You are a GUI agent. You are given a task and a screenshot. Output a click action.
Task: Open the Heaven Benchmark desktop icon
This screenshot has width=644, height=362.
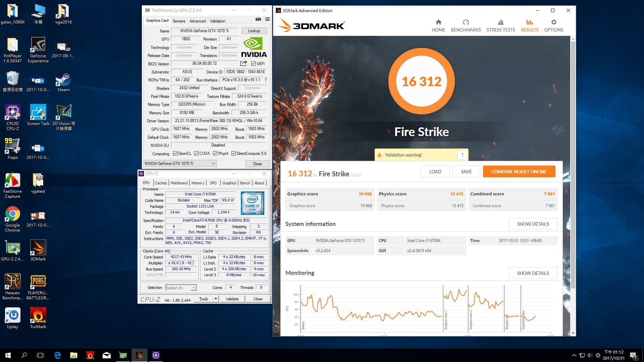tap(13, 286)
